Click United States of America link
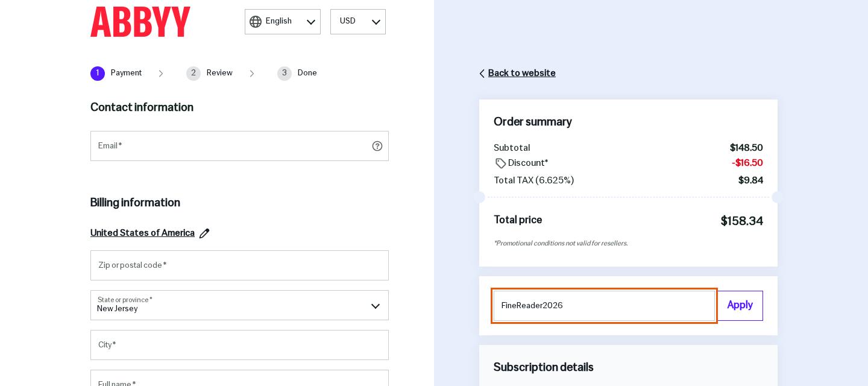Screen dimensions: 868x386 point(142,233)
